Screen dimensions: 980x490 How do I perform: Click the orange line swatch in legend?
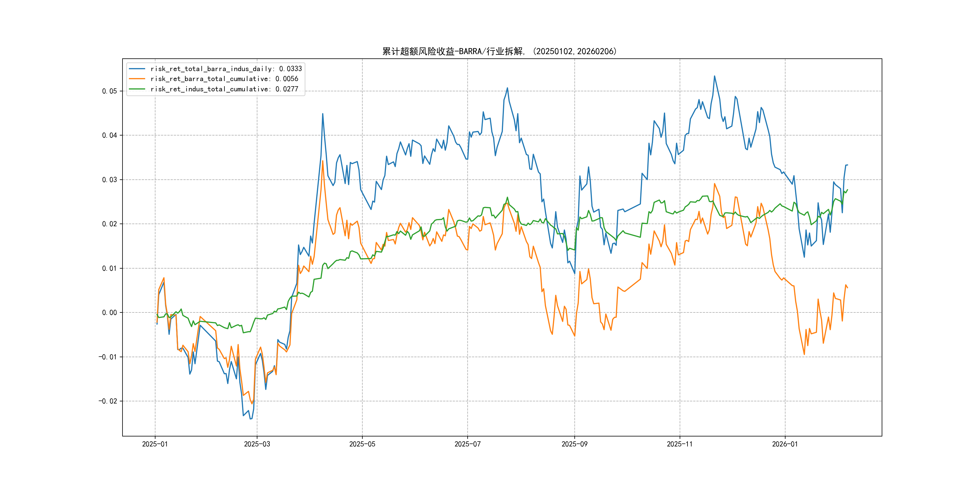click(x=137, y=79)
